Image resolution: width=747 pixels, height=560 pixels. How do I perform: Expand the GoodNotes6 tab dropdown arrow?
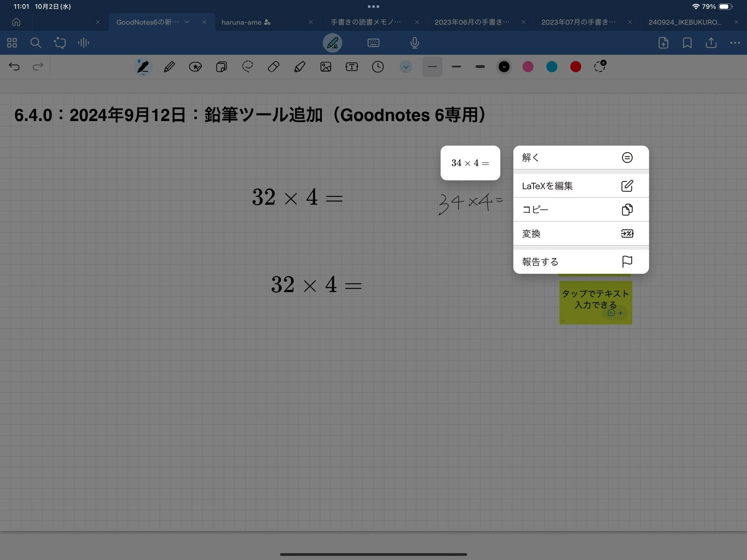tap(187, 22)
